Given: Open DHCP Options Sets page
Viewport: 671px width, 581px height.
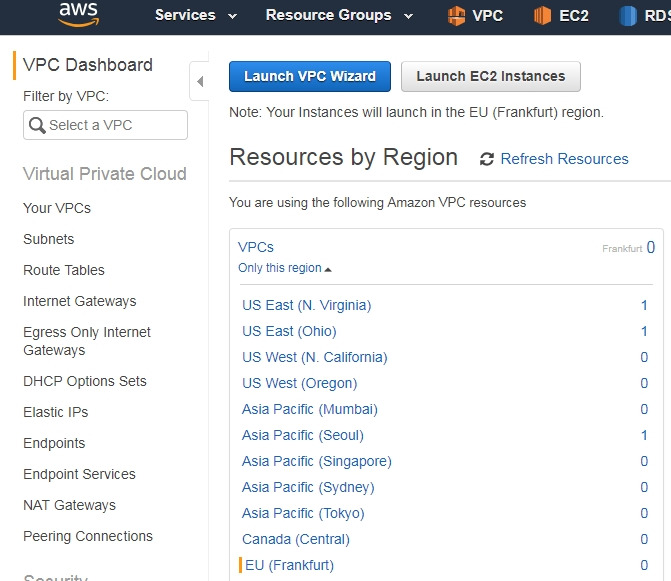Looking at the screenshot, I should coord(85,381).
